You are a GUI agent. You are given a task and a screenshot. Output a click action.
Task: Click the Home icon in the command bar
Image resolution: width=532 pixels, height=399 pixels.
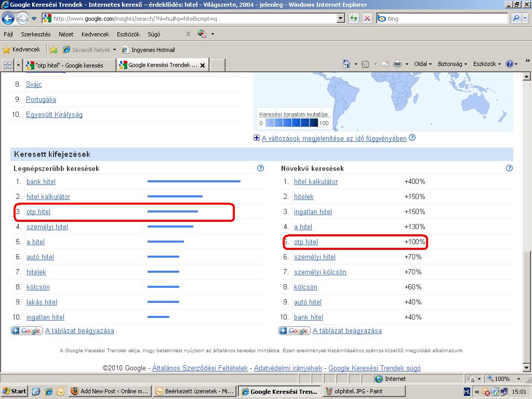point(347,64)
